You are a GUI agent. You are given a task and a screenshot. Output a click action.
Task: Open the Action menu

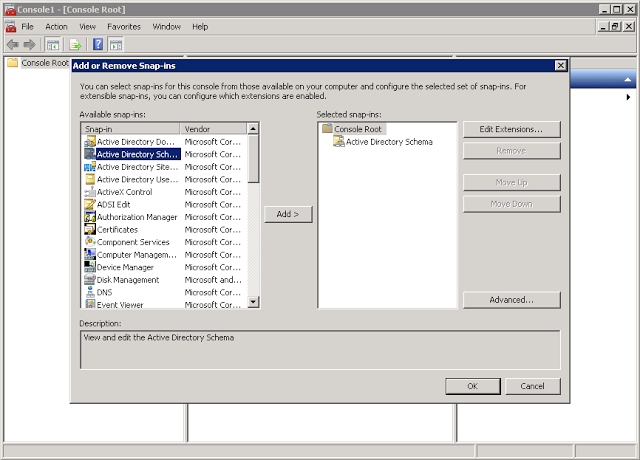pyautogui.click(x=56, y=27)
